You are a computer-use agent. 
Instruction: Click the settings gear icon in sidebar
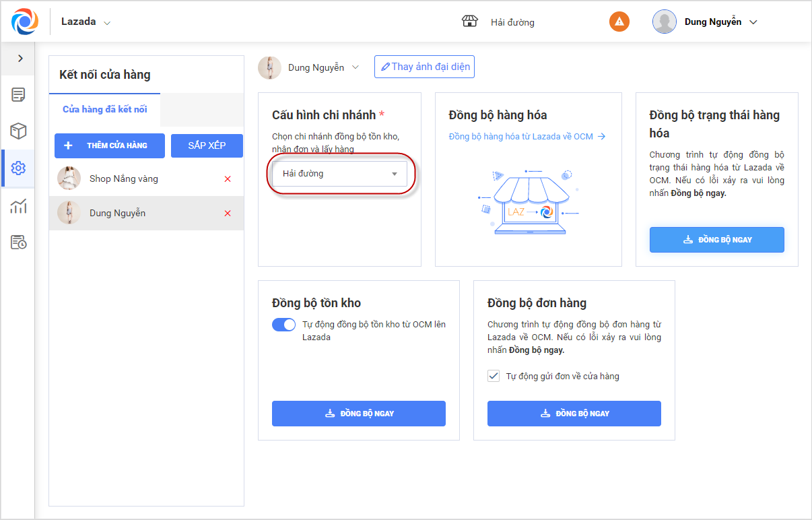coord(18,168)
